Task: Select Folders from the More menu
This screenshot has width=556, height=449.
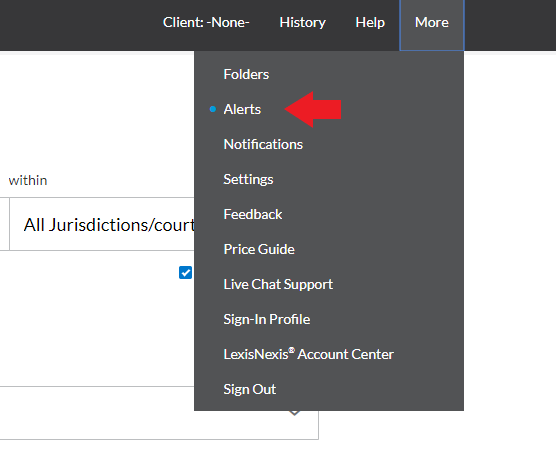Action: tap(246, 74)
